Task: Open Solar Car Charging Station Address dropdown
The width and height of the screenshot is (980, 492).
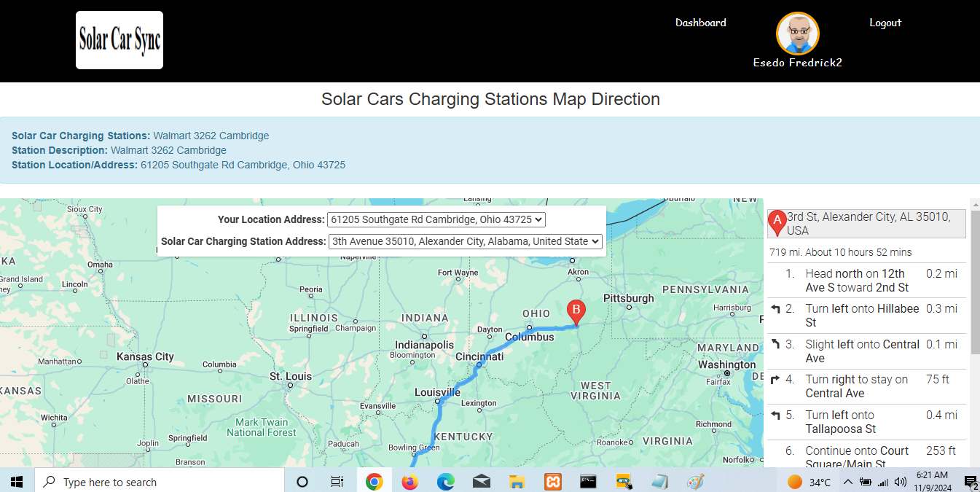Action: tap(466, 241)
